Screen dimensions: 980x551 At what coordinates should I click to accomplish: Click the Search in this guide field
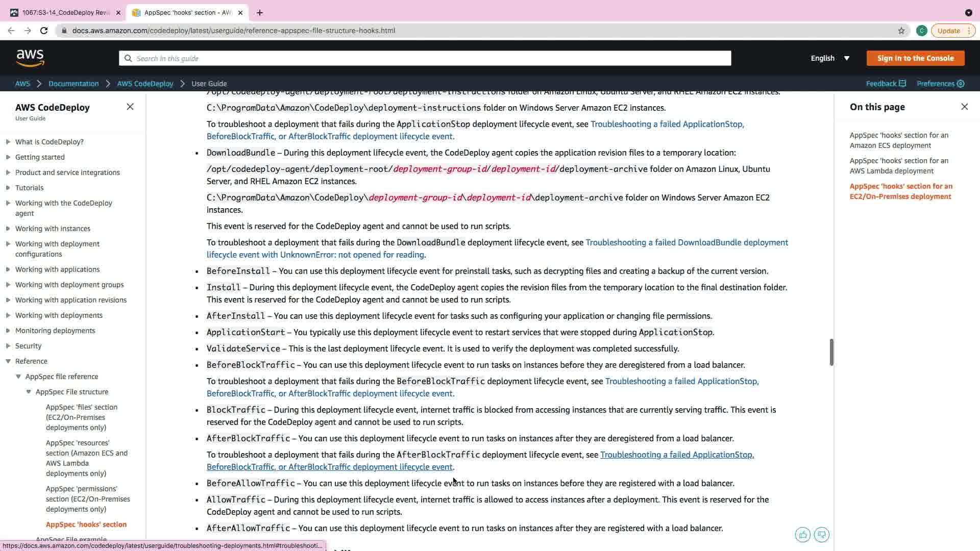pos(425,58)
